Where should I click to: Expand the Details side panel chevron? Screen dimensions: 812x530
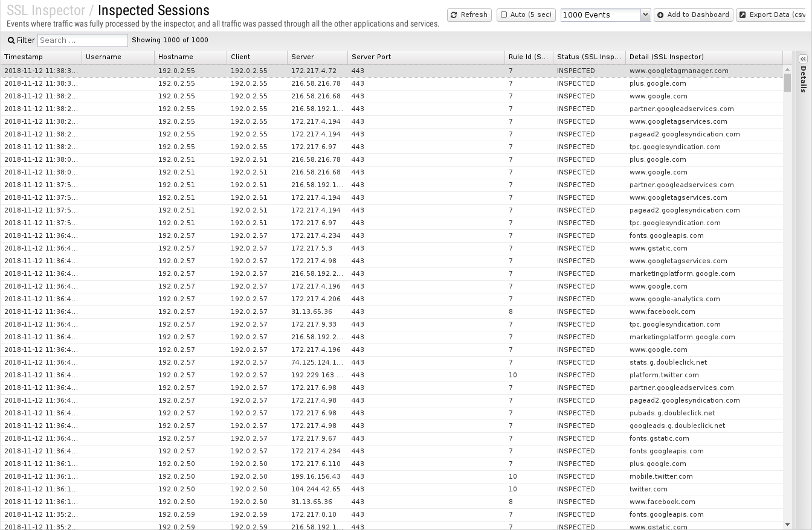tap(803, 59)
